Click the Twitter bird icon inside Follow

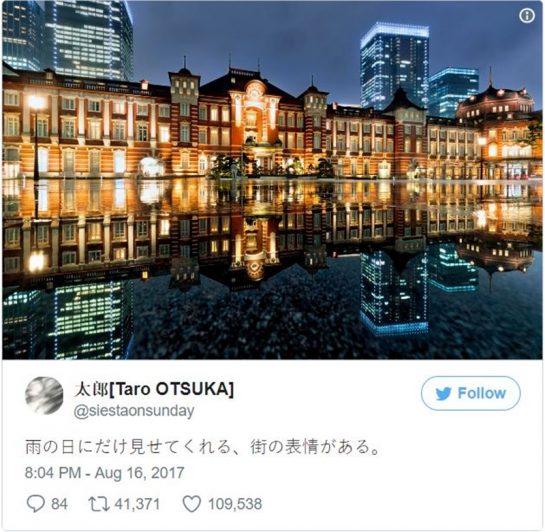tap(443, 394)
